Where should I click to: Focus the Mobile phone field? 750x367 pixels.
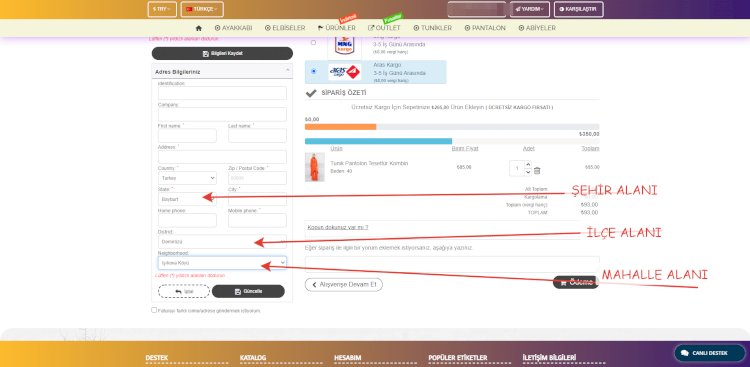coord(257,220)
